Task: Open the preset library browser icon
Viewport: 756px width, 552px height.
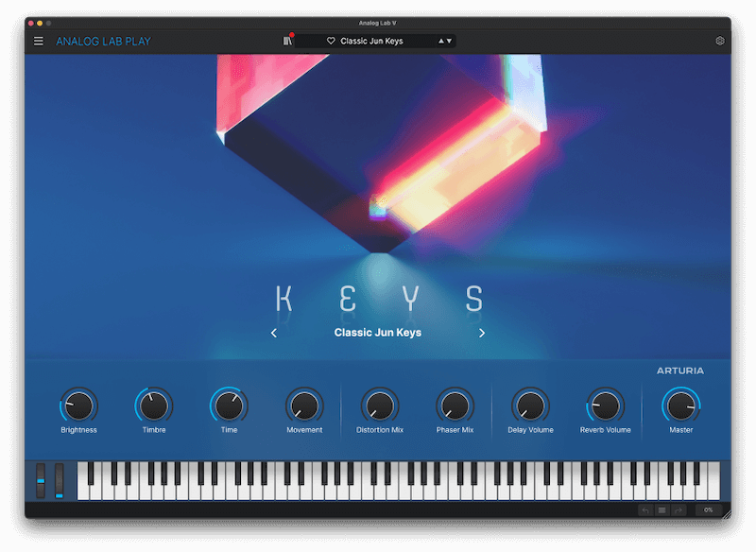Action: coord(289,41)
